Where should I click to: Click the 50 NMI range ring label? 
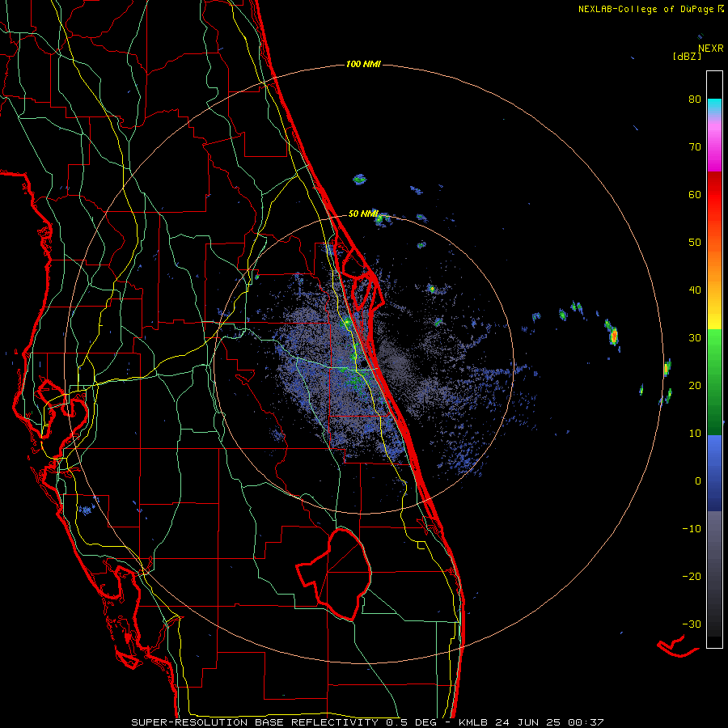[x=363, y=214]
